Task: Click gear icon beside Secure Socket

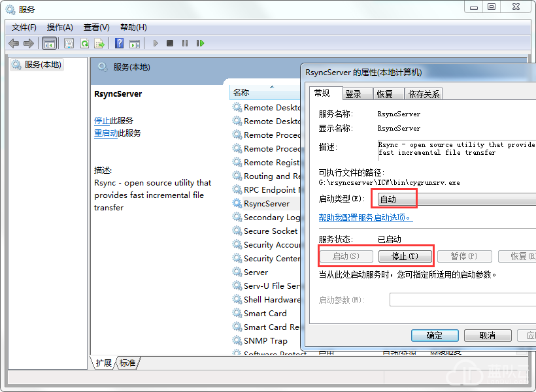Action: pyautogui.click(x=237, y=231)
